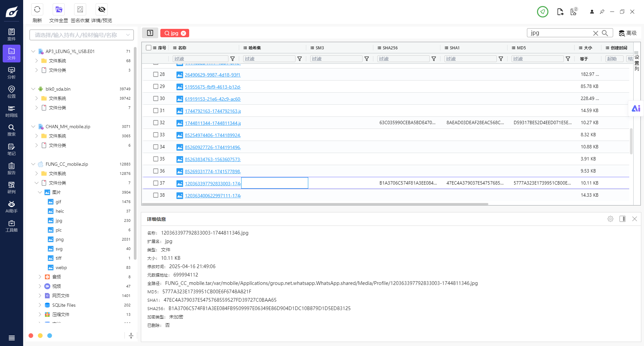Select the png category in the tree
Image resolution: width=644 pixels, height=346 pixels.
coord(59,239)
